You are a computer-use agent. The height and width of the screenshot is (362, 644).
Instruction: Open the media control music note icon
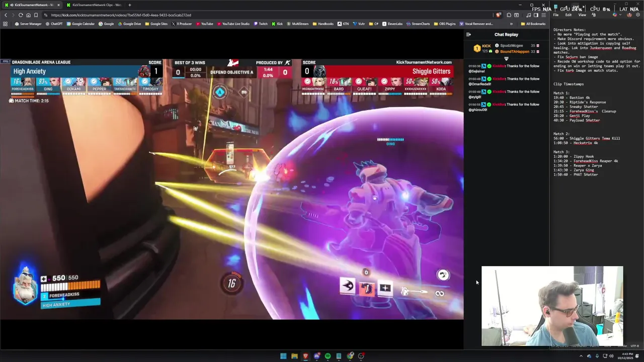pyautogui.click(x=528, y=15)
